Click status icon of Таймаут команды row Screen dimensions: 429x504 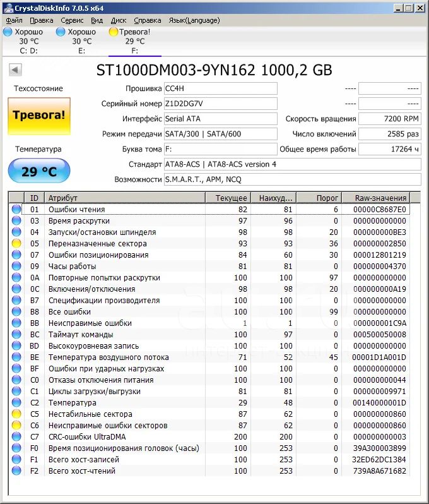point(16,334)
